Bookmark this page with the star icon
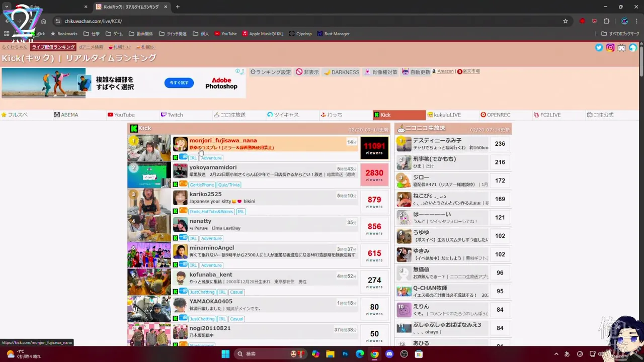 [x=566, y=21]
